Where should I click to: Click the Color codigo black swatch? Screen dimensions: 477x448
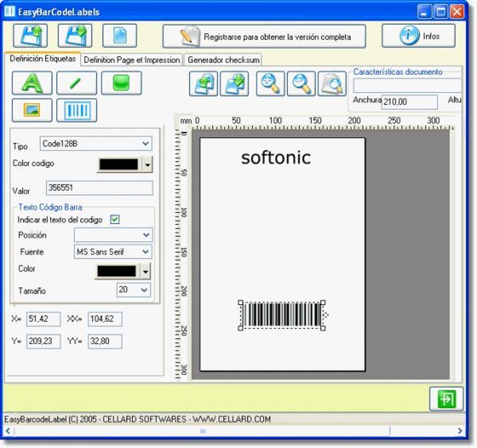[119, 164]
